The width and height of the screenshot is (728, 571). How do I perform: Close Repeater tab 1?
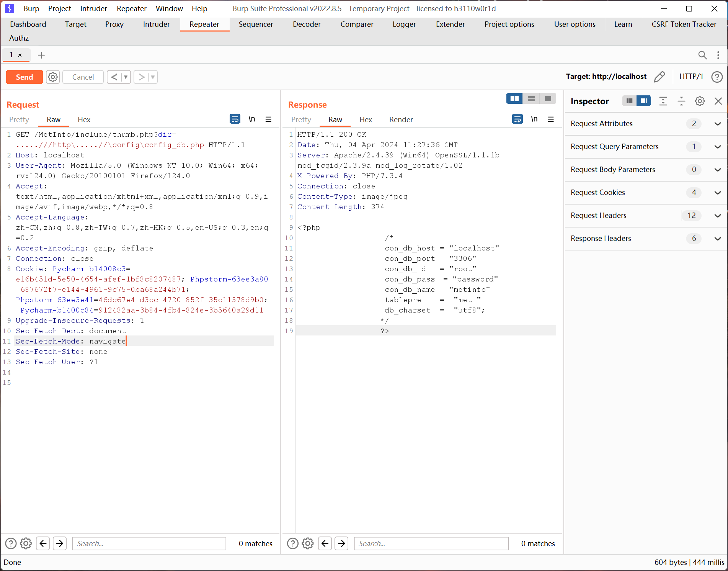click(x=20, y=55)
